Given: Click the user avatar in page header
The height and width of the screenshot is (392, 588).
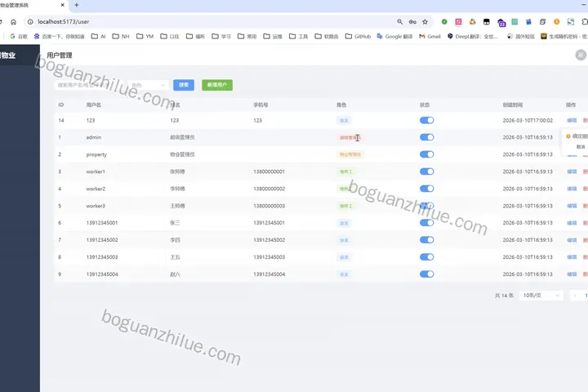Looking at the screenshot, I should pyautogui.click(x=581, y=56).
